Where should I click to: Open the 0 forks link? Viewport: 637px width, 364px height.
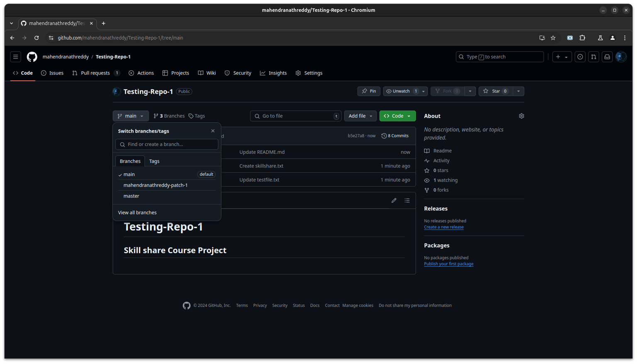436,190
